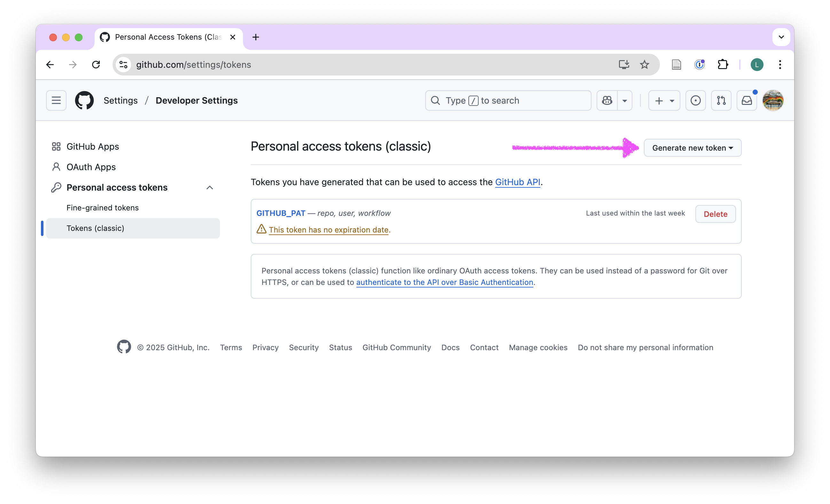
Task: Delete the GITHUB_PAT token
Action: tap(716, 214)
